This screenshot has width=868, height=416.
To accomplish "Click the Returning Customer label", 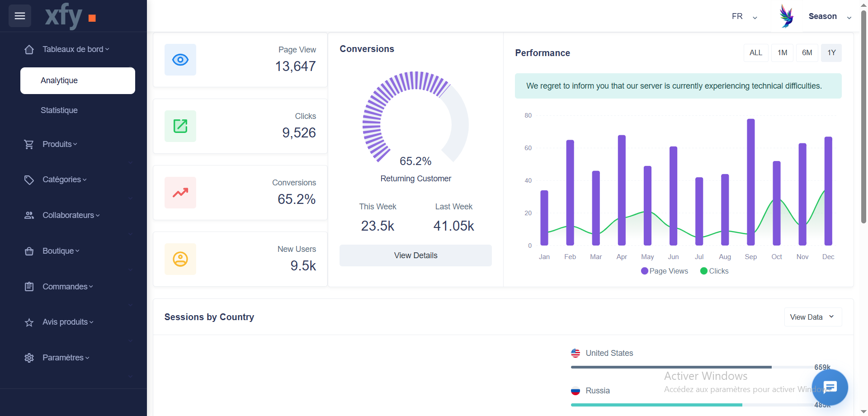I will 415,179.
